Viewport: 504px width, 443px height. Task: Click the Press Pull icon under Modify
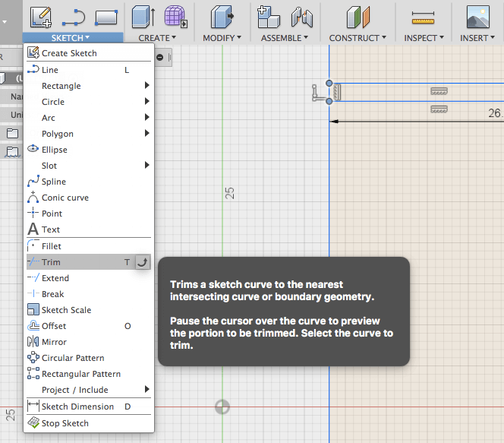coord(222,16)
